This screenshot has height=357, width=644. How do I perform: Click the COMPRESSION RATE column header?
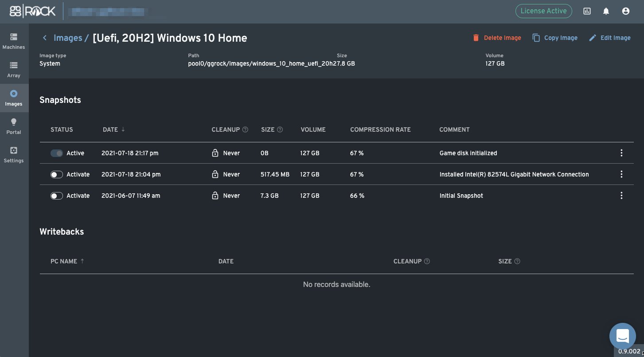pos(380,129)
